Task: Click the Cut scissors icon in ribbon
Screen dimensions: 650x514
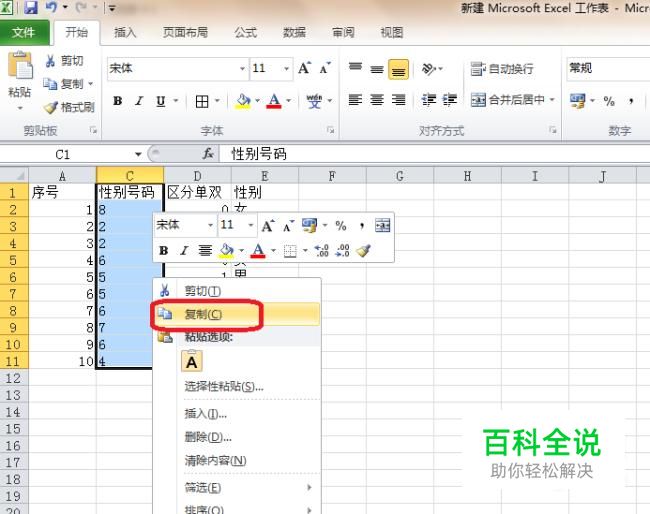Action: click(x=50, y=61)
